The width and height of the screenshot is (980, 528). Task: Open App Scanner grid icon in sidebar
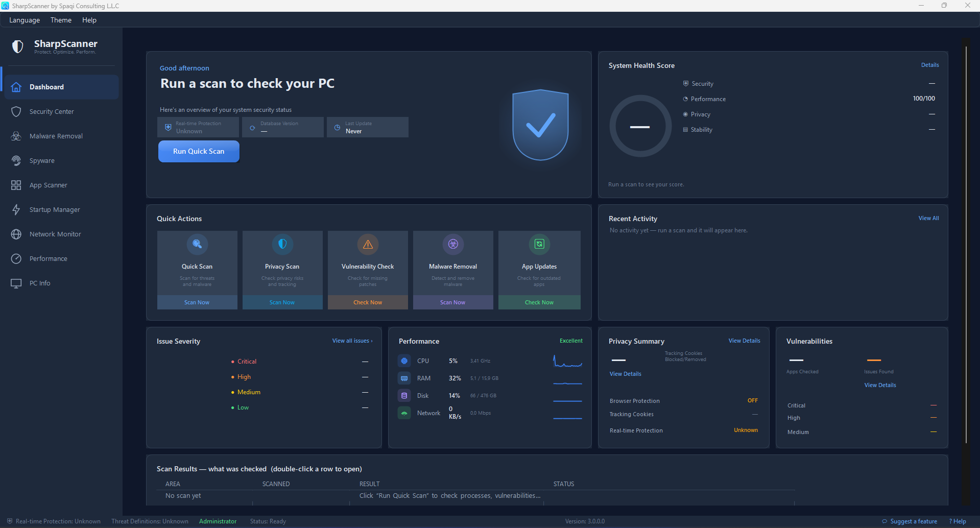(x=16, y=185)
